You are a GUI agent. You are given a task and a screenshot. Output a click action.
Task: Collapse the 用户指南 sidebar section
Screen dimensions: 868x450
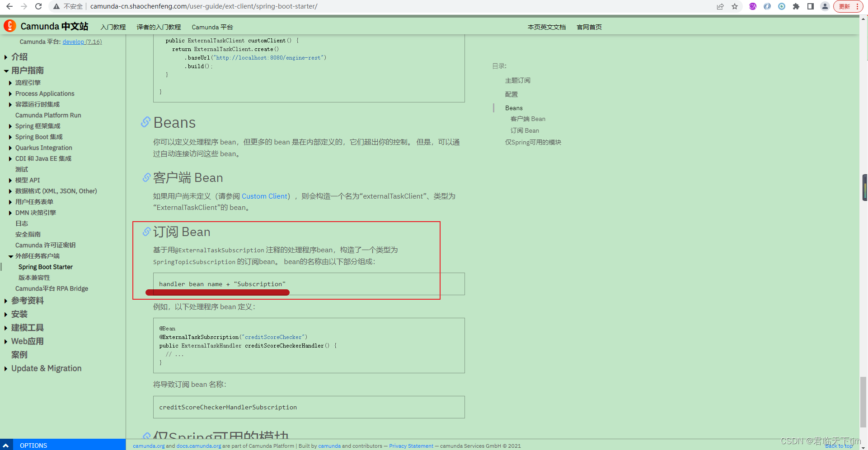[x=6, y=71]
